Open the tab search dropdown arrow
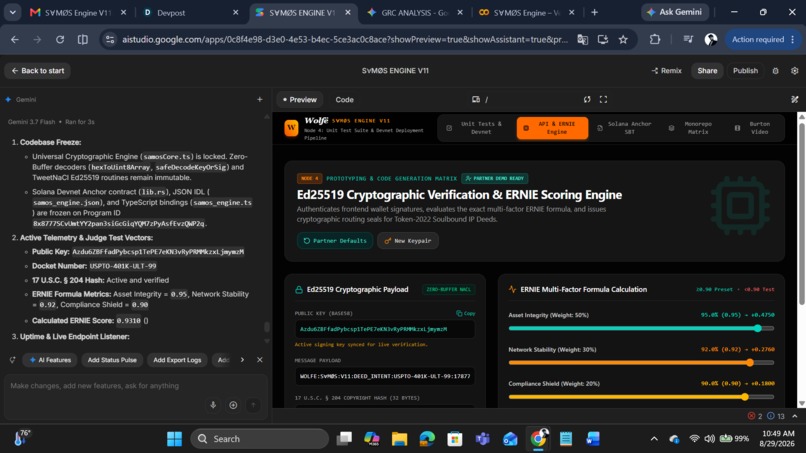Screen dimensions: 806x453 12,12
